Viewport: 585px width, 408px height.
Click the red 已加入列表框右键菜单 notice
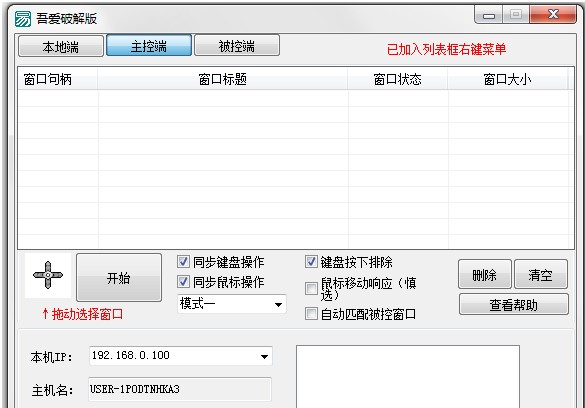click(446, 49)
